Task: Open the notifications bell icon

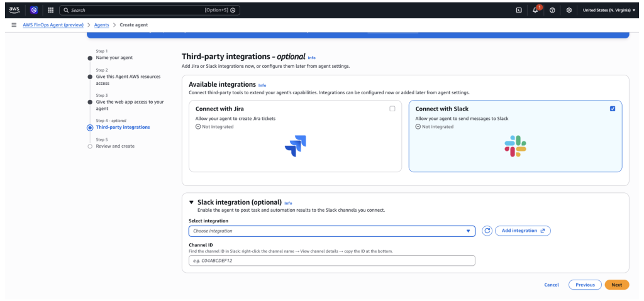Action: 535,10
